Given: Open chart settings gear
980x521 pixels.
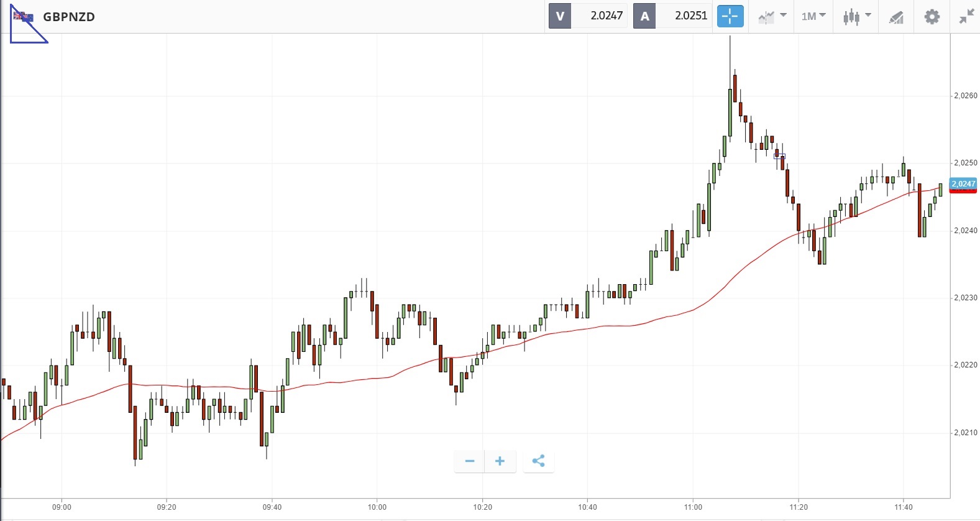Looking at the screenshot, I should 932,17.
